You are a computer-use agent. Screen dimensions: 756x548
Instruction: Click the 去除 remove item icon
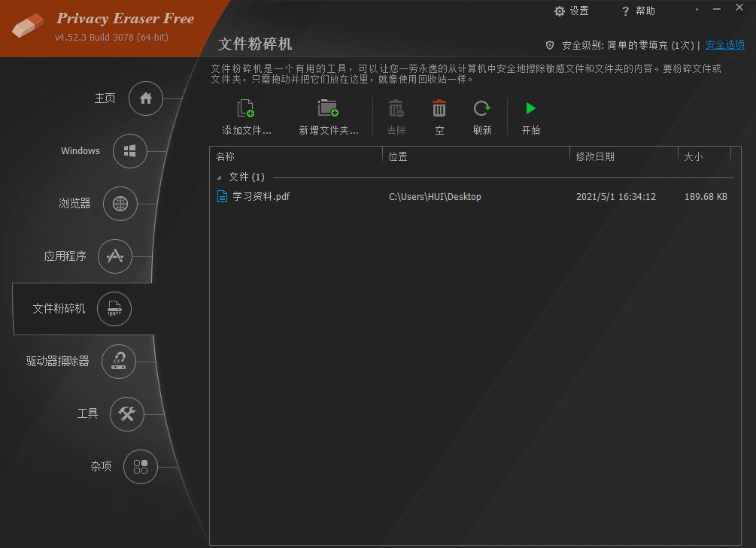click(x=396, y=108)
